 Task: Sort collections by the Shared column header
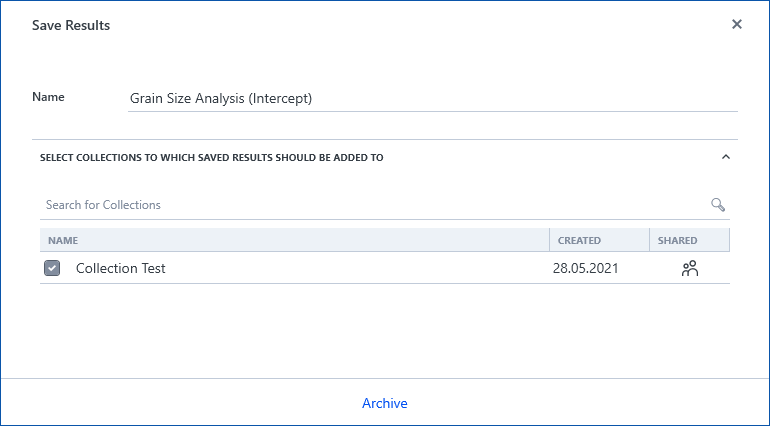pyautogui.click(x=677, y=241)
